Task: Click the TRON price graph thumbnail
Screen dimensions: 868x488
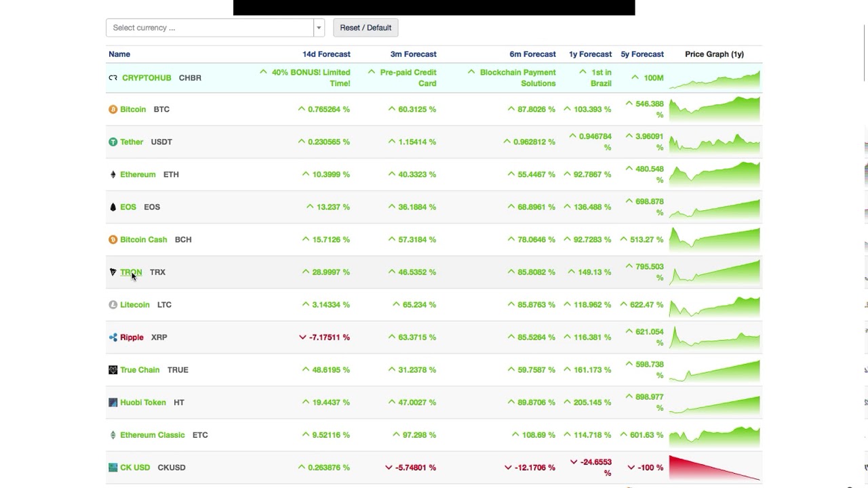Action: tap(715, 272)
